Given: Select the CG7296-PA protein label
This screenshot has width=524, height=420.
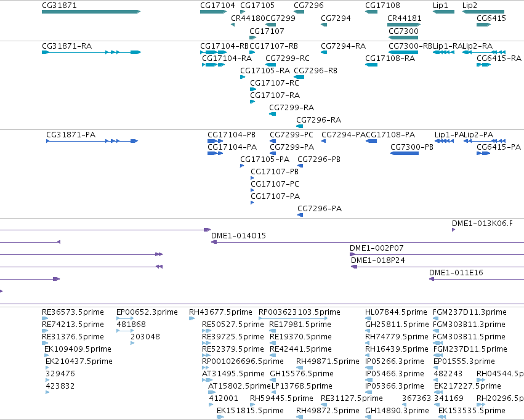Looking at the screenshot, I should (x=320, y=209).
